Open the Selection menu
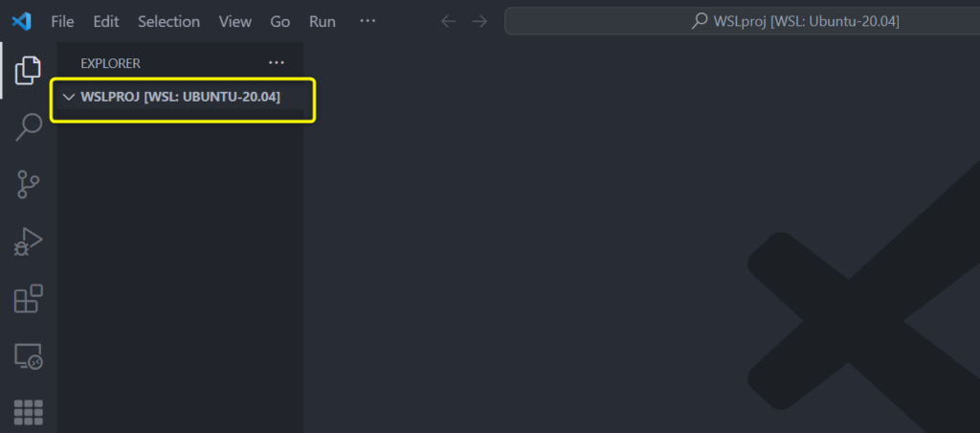The width and height of the screenshot is (980, 433). click(x=168, y=21)
